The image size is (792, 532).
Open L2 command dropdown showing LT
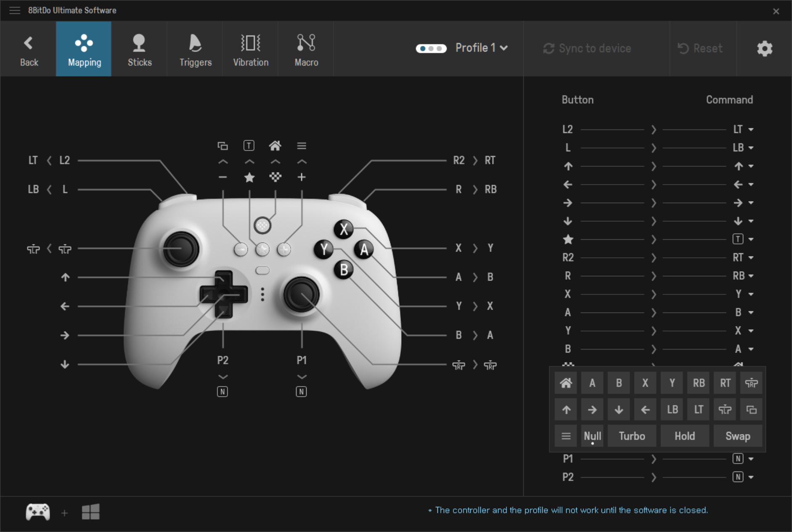coord(743,130)
